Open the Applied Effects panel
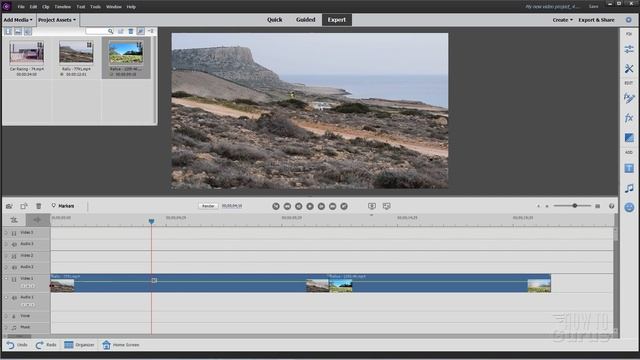 pyautogui.click(x=629, y=98)
